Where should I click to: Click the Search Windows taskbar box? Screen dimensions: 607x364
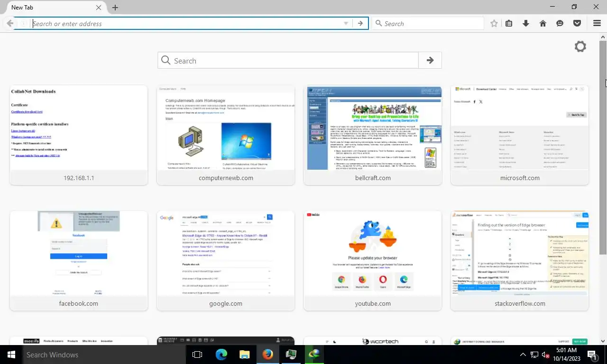pyautogui.click(x=104, y=355)
